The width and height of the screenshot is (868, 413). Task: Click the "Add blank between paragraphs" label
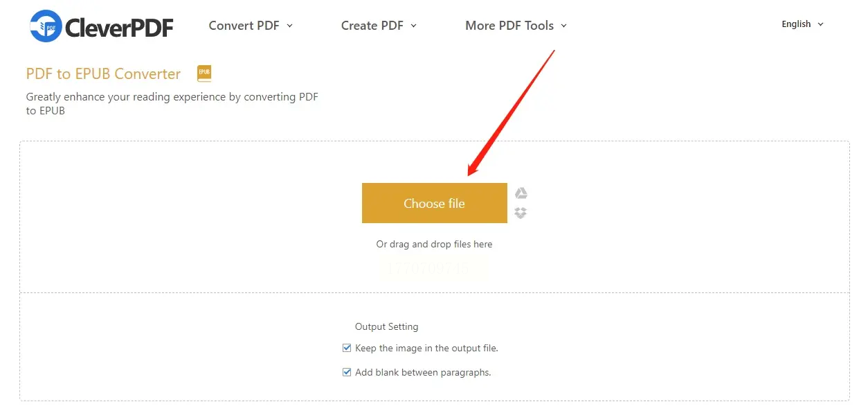point(423,372)
